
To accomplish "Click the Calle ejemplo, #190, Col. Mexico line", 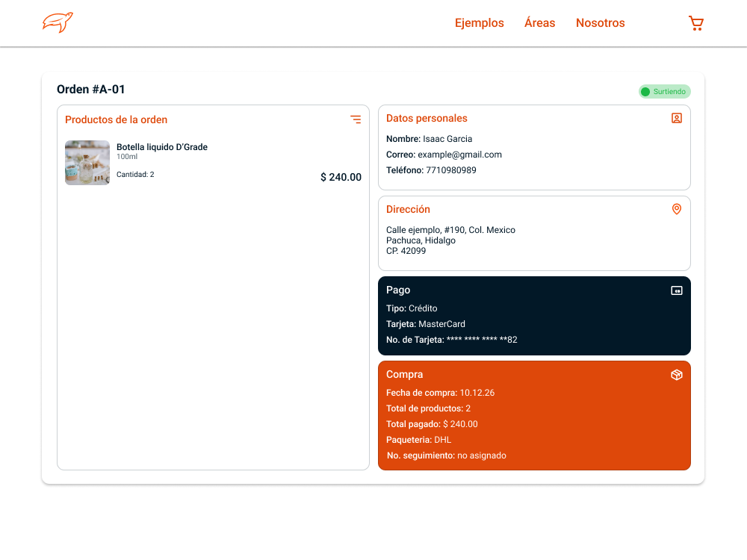I will 450,230.
